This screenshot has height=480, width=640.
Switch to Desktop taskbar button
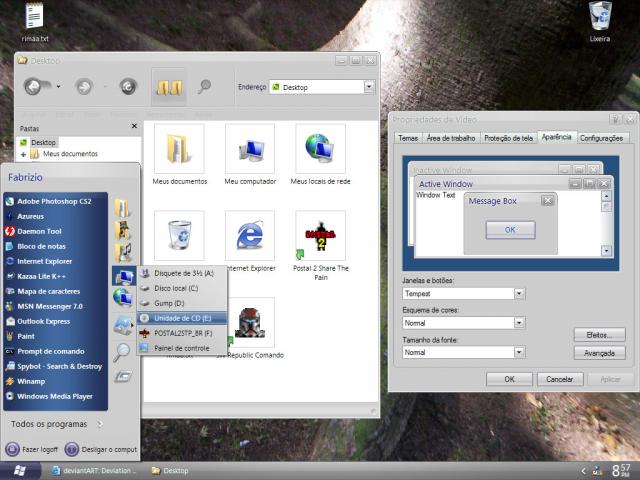170,471
